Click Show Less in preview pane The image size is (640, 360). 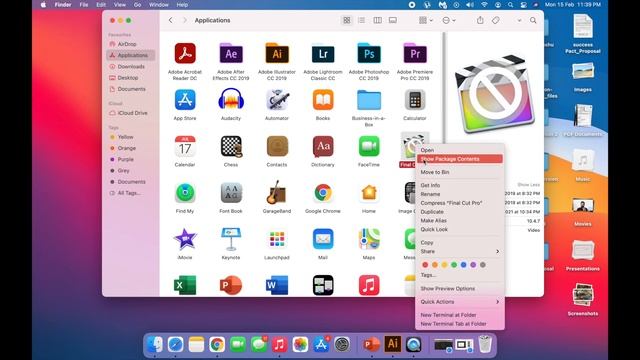pyautogui.click(x=529, y=184)
